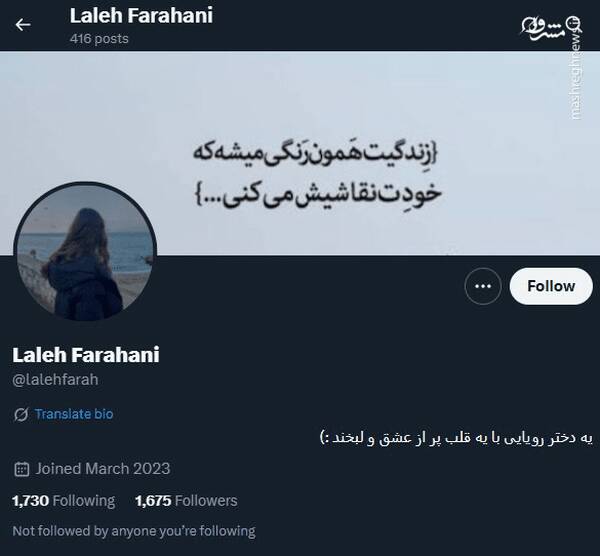Click the Mashregh news logo watermark
The image size is (600, 556).
tap(550, 28)
